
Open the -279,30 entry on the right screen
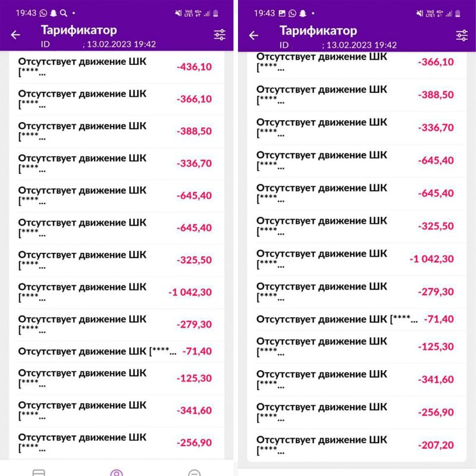coord(357,292)
